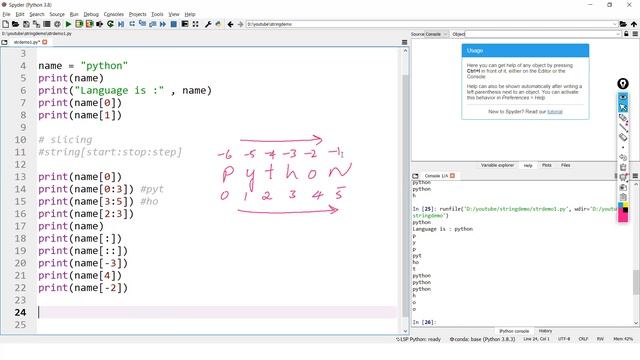Browse for a working directory
This screenshot has height=360, width=640.
pos(623,24)
